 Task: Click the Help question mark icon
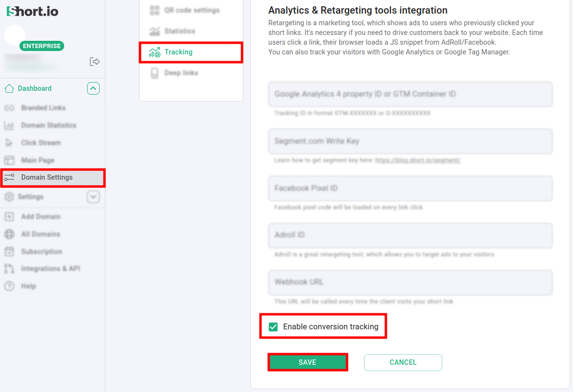coord(9,286)
